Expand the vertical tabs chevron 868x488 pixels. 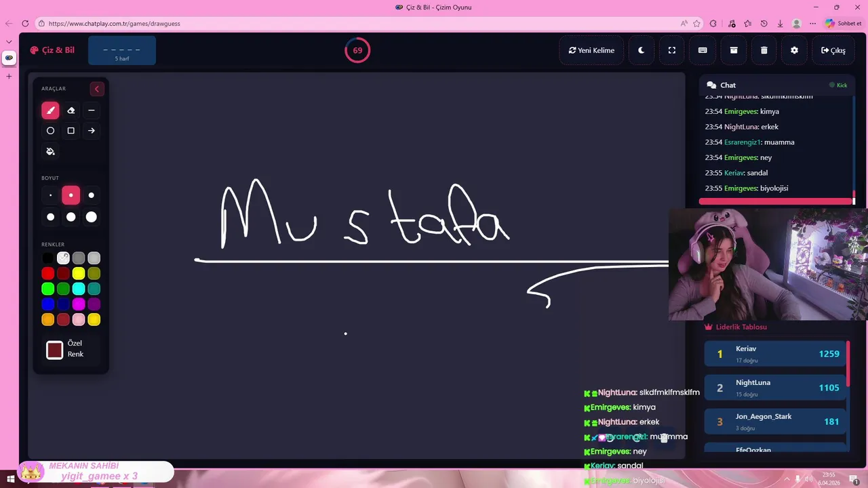pos(9,41)
